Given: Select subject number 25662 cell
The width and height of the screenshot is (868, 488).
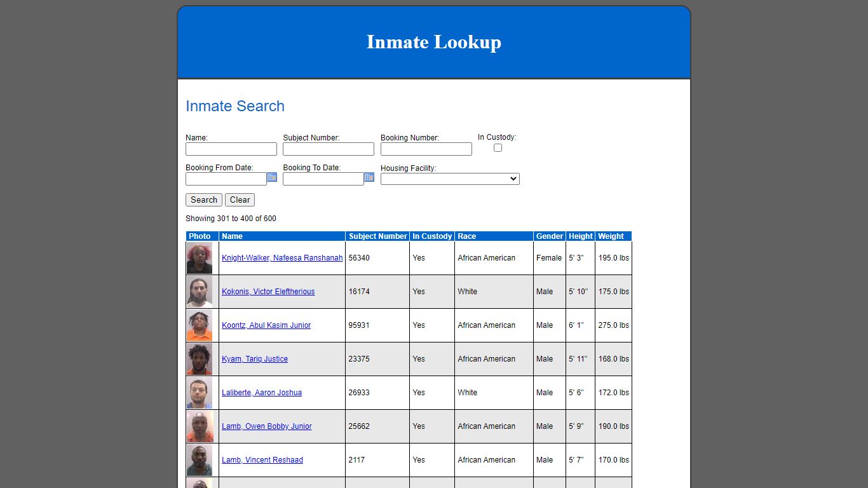Looking at the screenshot, I should pos(377,426).
